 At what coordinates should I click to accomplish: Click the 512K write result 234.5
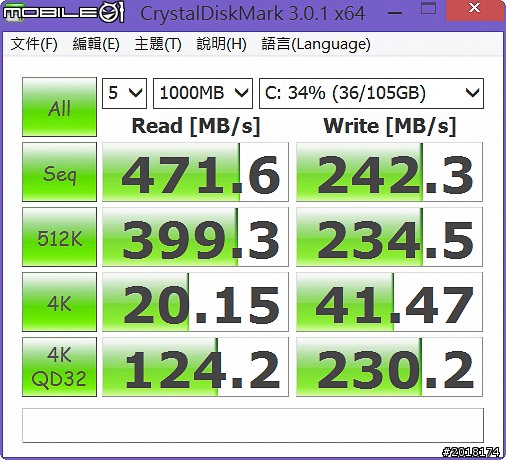click(x=389, y=237)
